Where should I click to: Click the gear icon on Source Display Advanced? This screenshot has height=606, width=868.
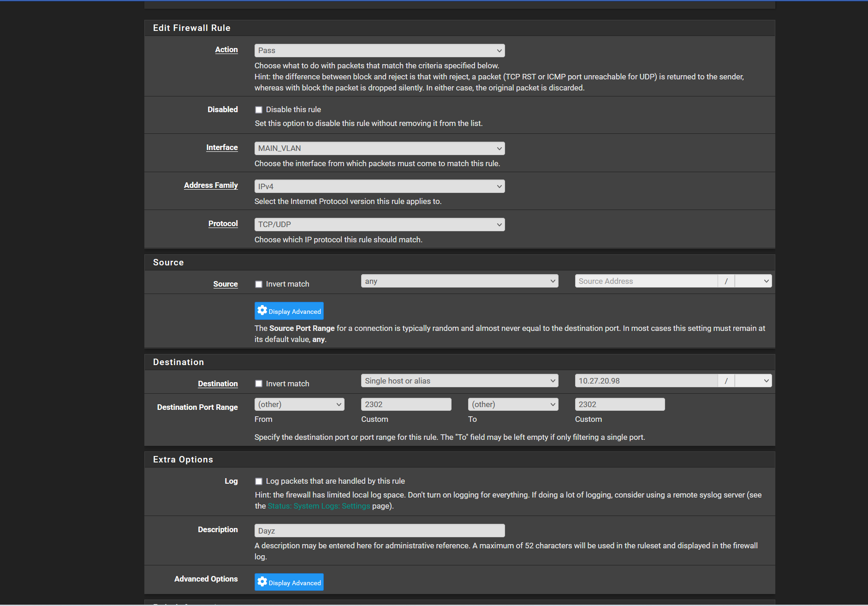[x=262, y=311]
